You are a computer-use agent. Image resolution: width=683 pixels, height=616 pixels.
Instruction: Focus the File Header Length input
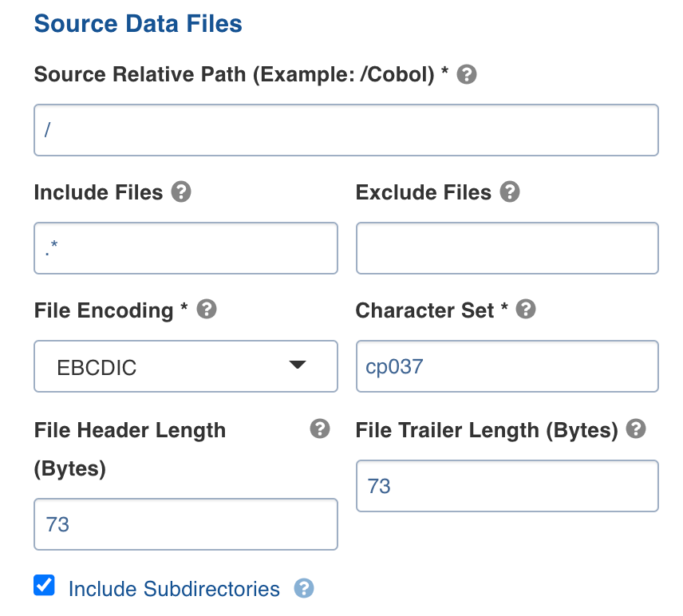coord(185,524)
